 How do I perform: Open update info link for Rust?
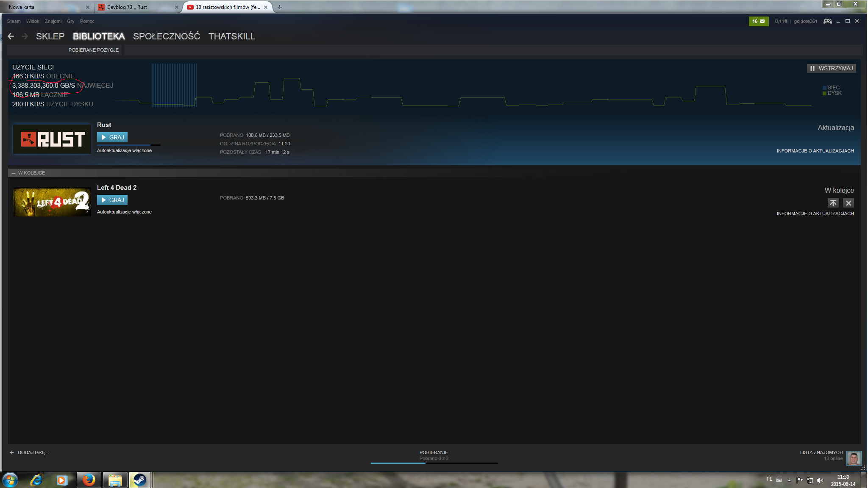815,151
